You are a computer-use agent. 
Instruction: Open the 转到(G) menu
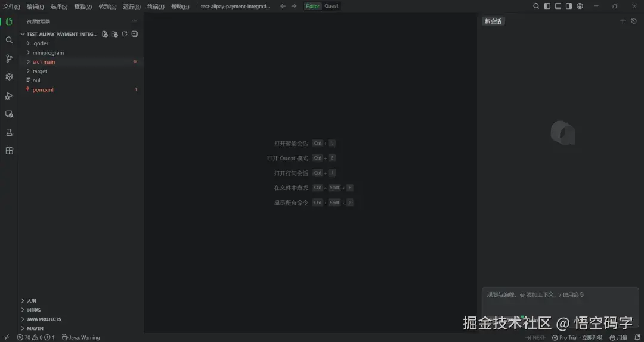[107, 7]
